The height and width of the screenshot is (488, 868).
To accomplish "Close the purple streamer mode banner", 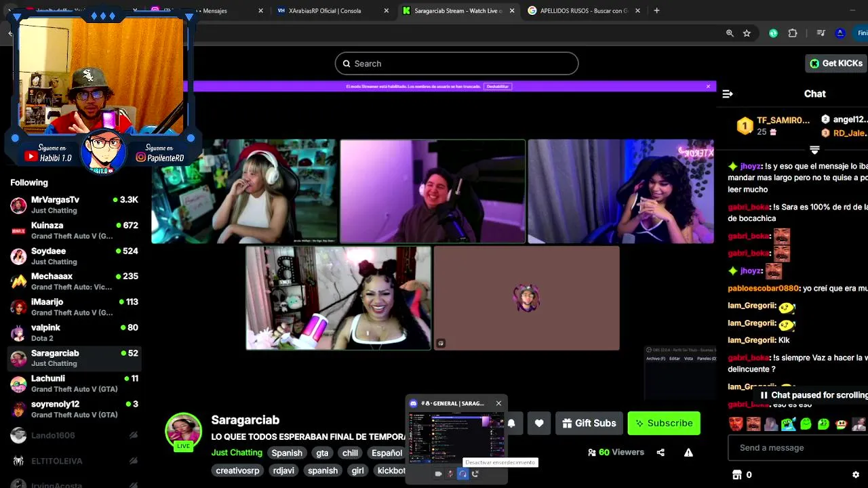I will point(708,86).
